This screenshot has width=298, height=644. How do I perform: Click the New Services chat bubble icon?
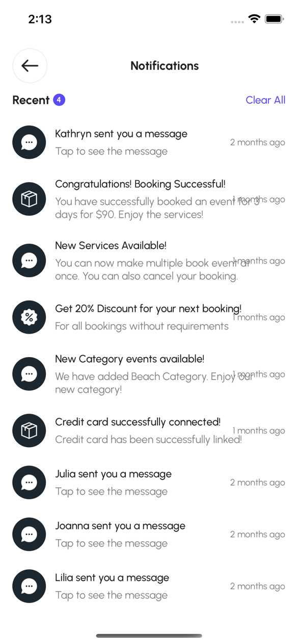(29, 260)
